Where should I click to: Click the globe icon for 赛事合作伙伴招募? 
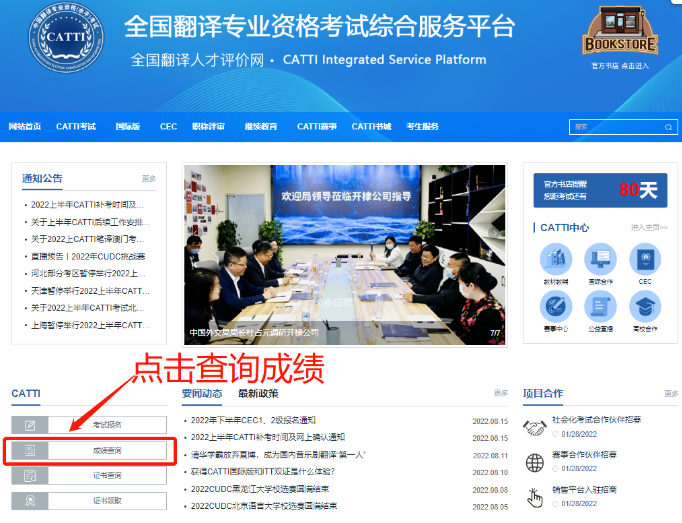[x=535, y=463]
